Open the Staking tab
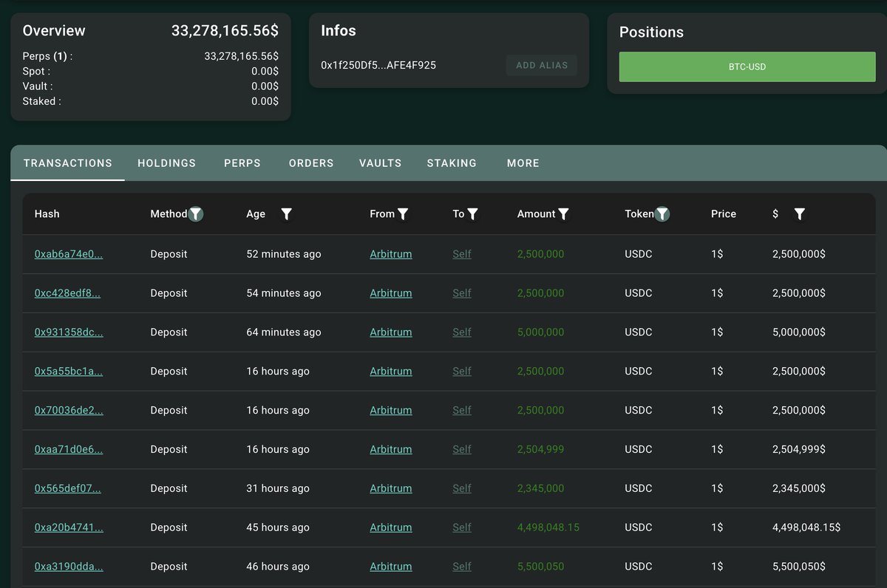 (452, 163)
